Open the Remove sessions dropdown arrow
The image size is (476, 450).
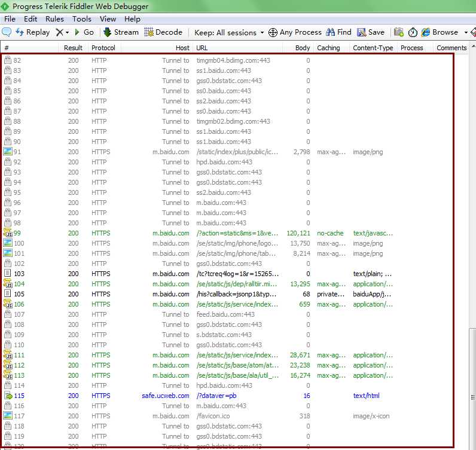click(x=67, y=32)
